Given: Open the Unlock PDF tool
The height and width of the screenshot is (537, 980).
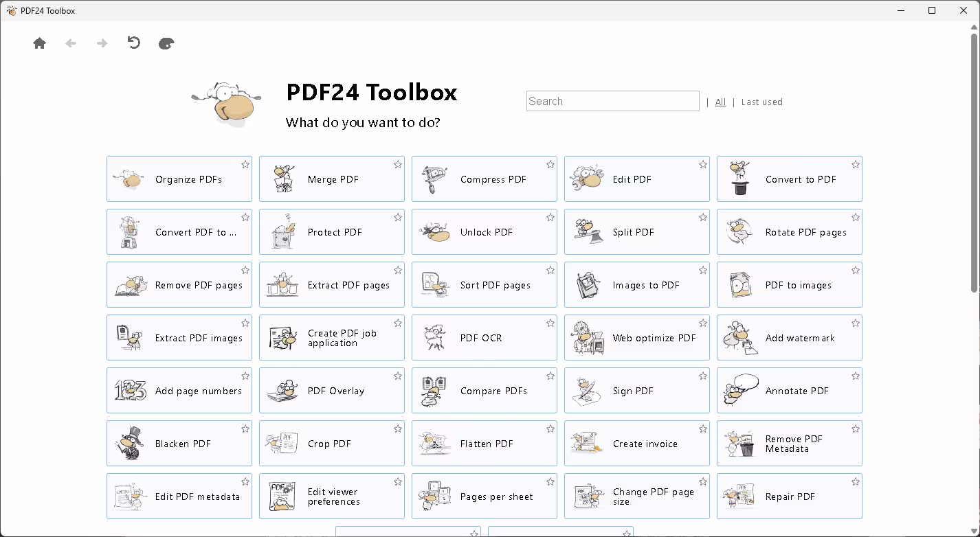Looking at the screenshot, I should (485, 232).
